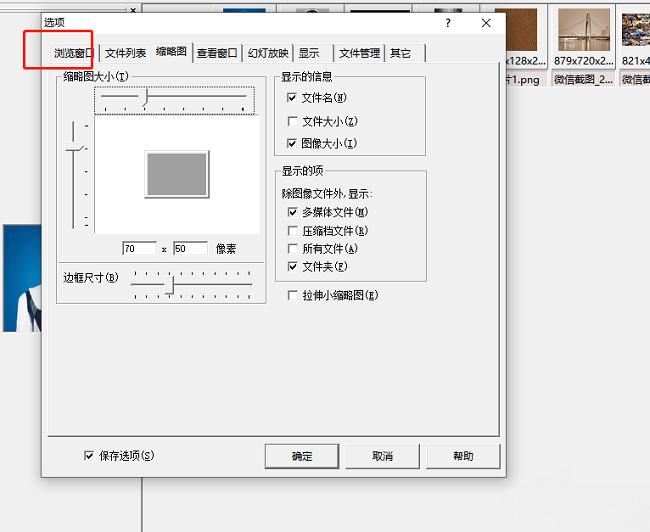Click the question mark help icon in title bar
650x532 pixels.
[448, 23]
